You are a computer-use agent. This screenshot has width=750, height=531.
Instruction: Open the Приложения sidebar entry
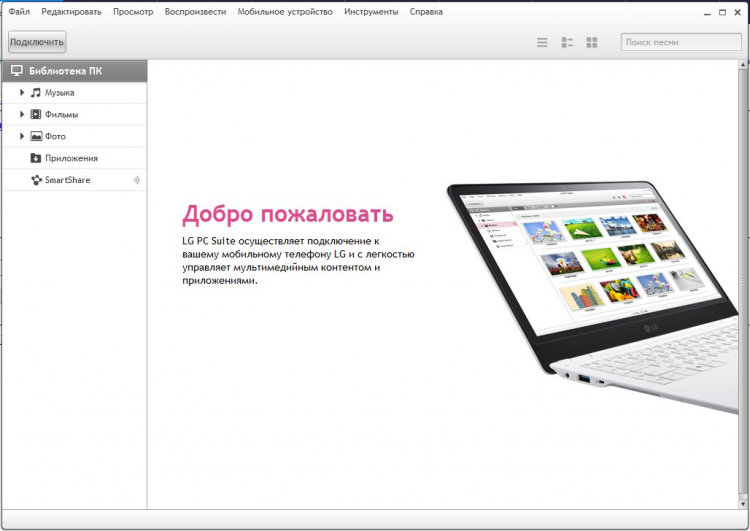point(75,158)
